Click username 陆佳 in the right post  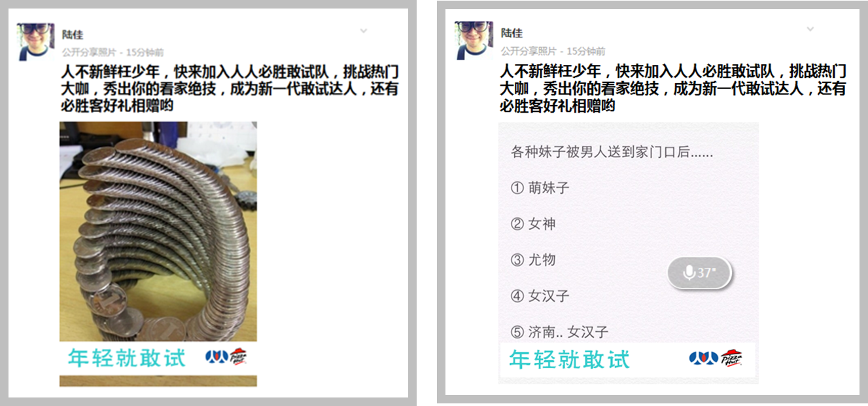point(512,33)
